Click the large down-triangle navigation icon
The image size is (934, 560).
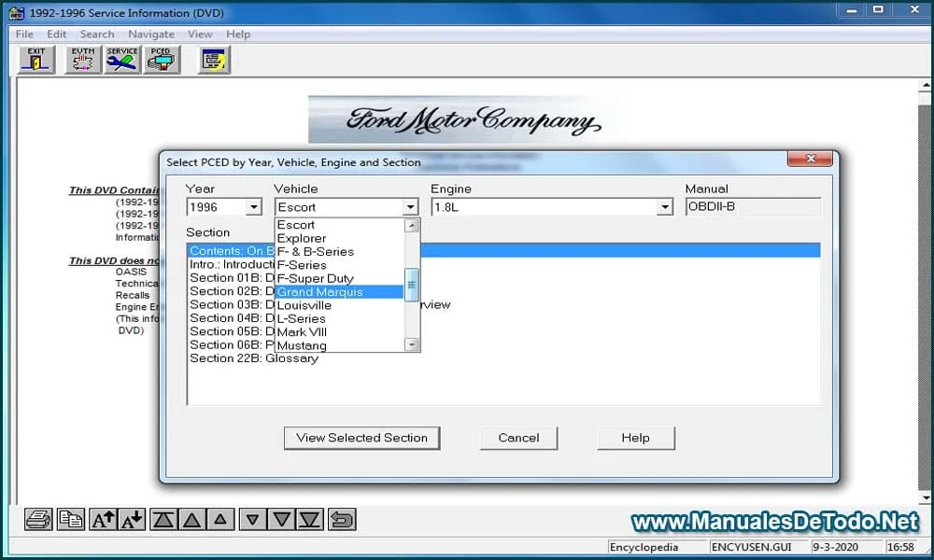281,520
